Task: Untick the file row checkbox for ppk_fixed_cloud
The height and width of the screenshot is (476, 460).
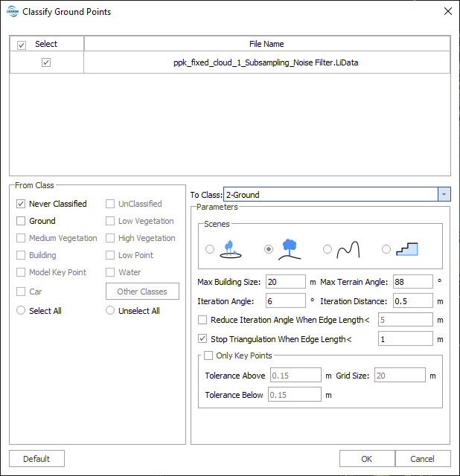Action: [46, 62]
